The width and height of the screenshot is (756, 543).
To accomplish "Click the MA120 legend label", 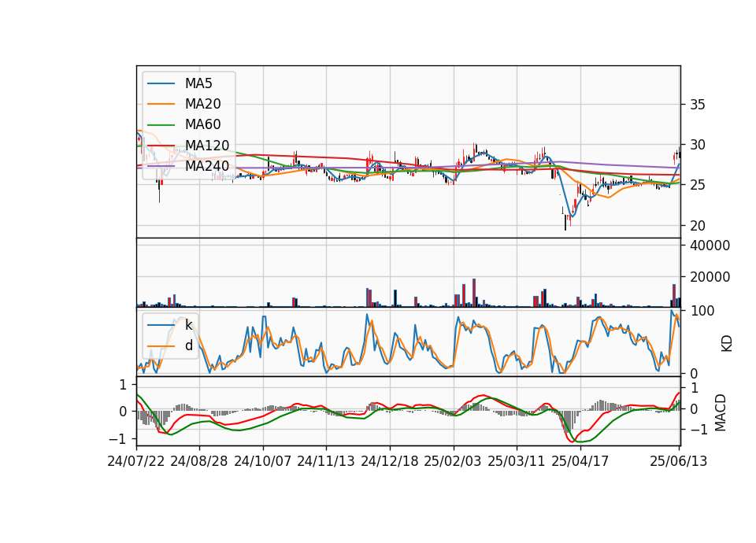I will tap(207, 146).
